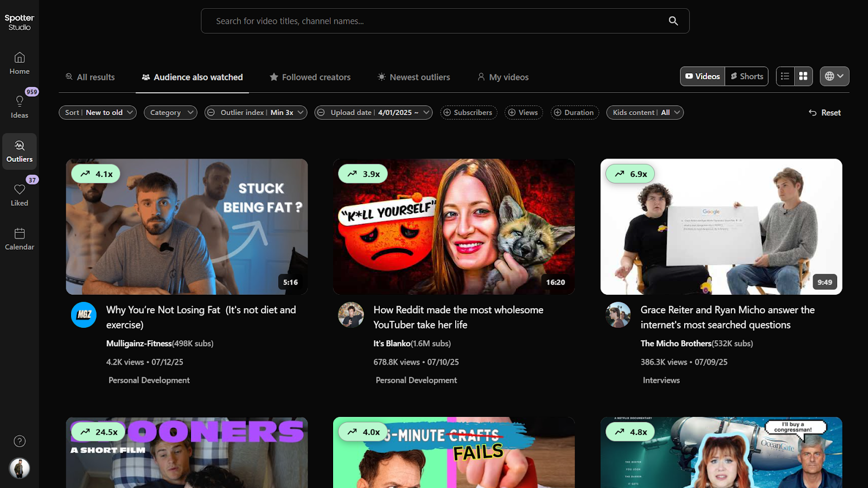Click The Micho Brothers channel avatar
The image size is (868, 488).
pyautogui.click(x=618, y=315)
